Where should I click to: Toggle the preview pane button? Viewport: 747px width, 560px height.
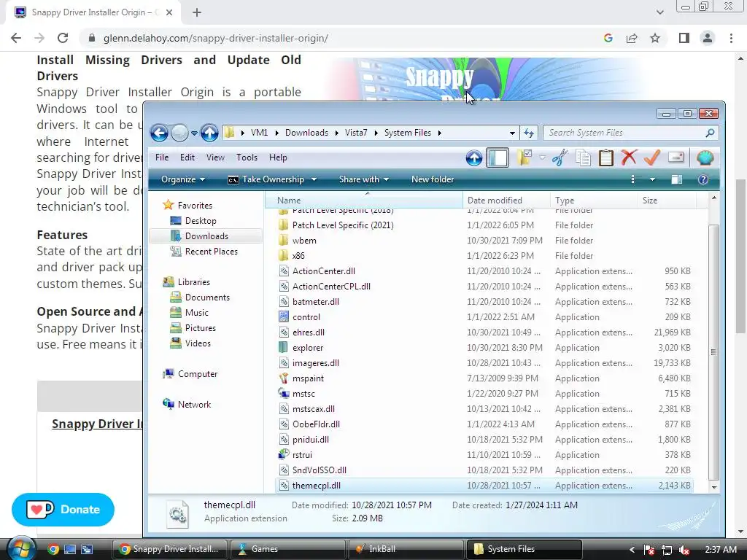coord(676,179)
